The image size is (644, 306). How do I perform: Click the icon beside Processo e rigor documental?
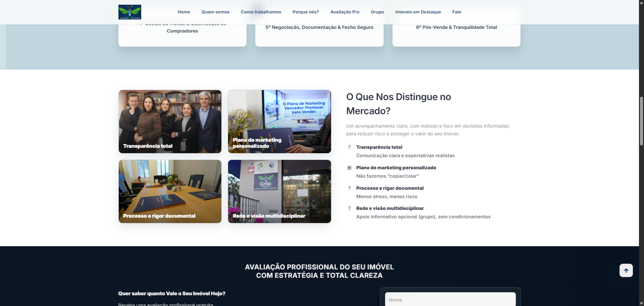(349, 188)
